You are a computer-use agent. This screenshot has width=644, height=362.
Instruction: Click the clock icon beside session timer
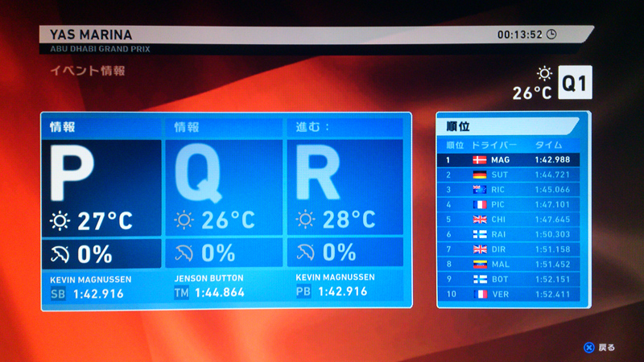(x=551, y=35)
